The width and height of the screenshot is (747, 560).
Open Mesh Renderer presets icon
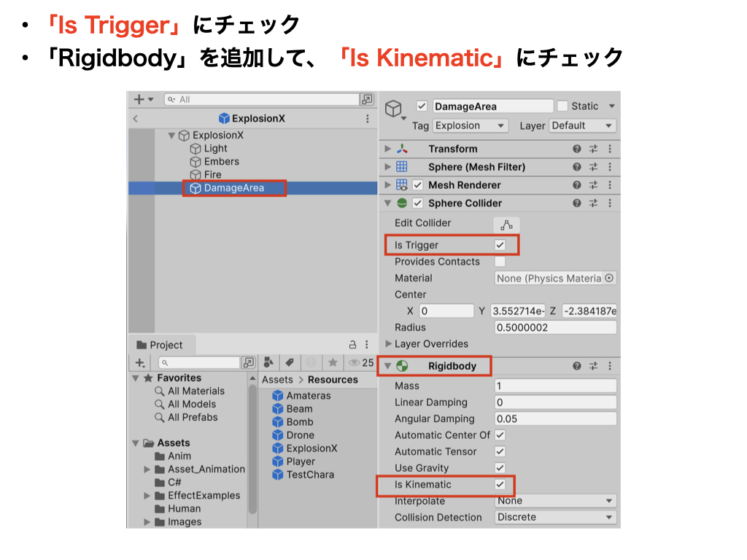[x=593, y=185]
